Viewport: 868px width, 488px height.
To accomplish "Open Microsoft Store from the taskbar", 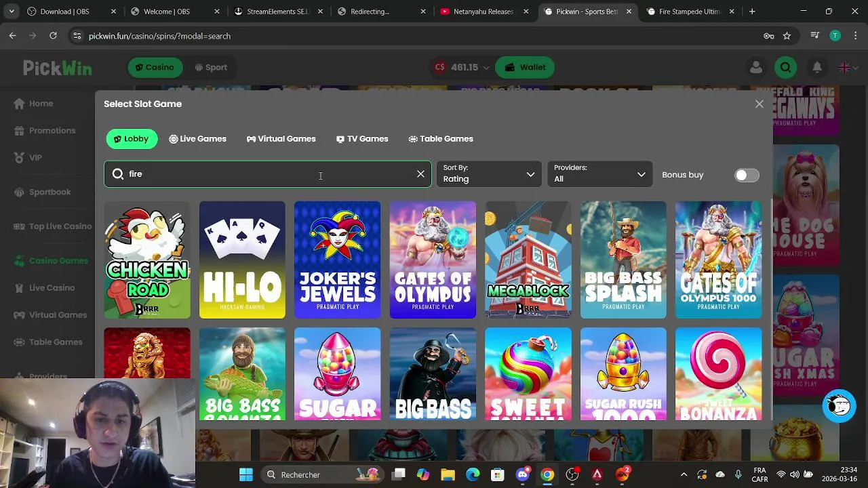I will point(498,474).
